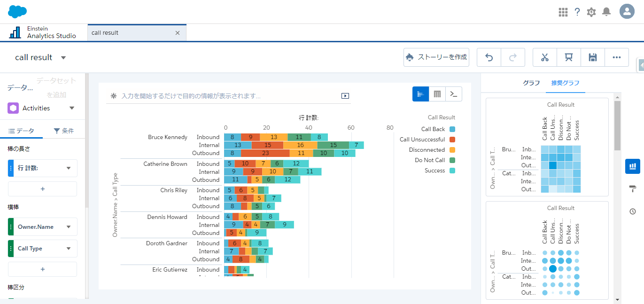644x304 pixels.
Task: Select the グラフ tab
Action: pos(531,83)
